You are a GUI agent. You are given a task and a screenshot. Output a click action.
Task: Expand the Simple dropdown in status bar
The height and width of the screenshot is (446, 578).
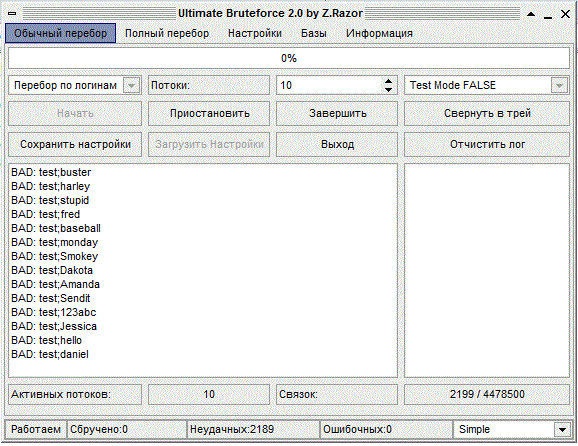[x=563, y=430]
